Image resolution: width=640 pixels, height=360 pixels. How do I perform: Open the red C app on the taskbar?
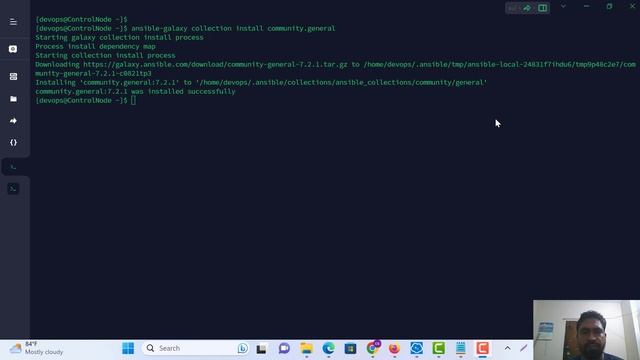(482, 348)
